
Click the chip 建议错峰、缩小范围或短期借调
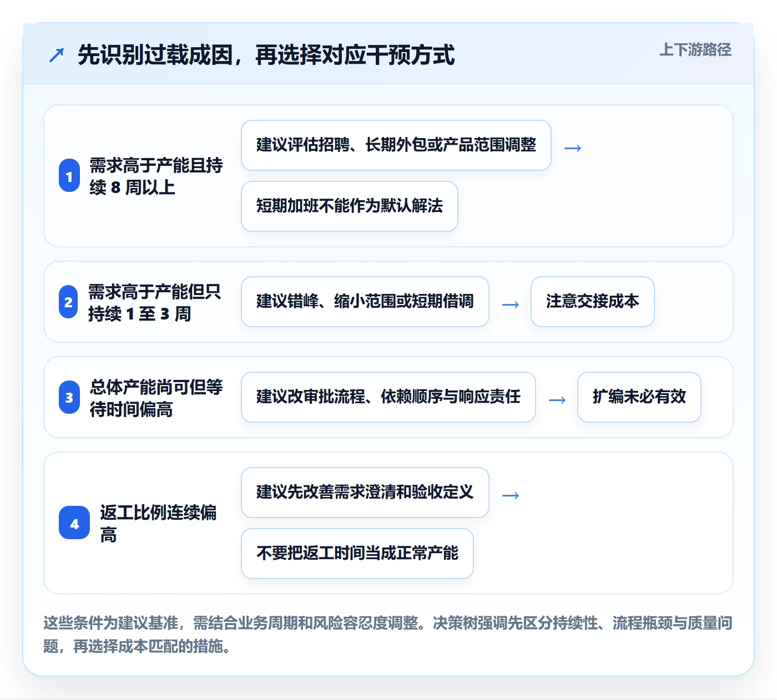pos(365,302)
